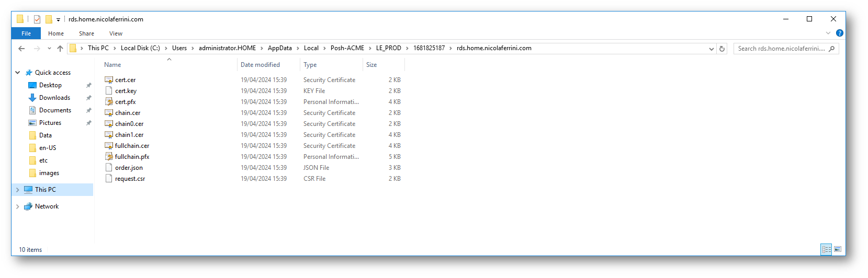Screen dimensions: 868x278
Task: Select the Quick access label
Action: tap(53, 73)
